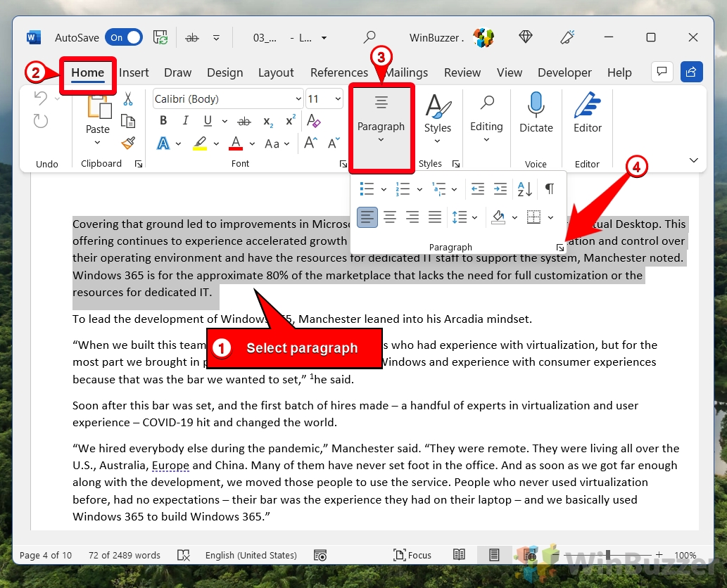This screenshot has height=588, width=727.
Task: Apply the yellow text highlight color
Action: pyautogui.click(x=200, y=143)
